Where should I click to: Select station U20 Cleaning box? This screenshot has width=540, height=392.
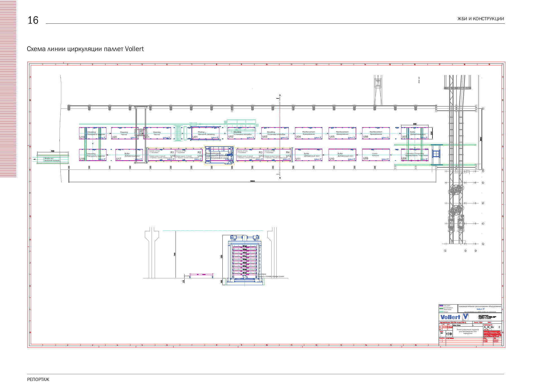tap(125, 133)
